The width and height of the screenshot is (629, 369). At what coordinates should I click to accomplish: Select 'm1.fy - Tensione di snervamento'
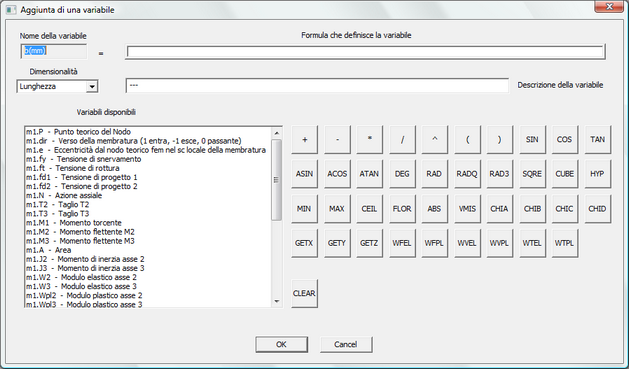[148, 159]
